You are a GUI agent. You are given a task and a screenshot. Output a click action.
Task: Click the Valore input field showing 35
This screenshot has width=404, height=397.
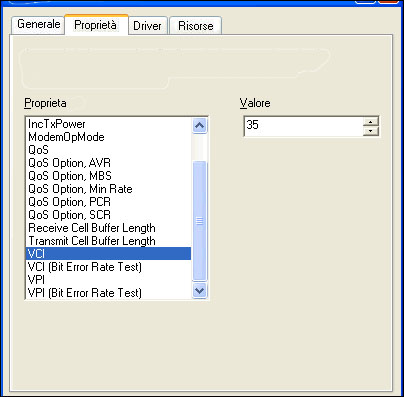[x=303, y=126]
